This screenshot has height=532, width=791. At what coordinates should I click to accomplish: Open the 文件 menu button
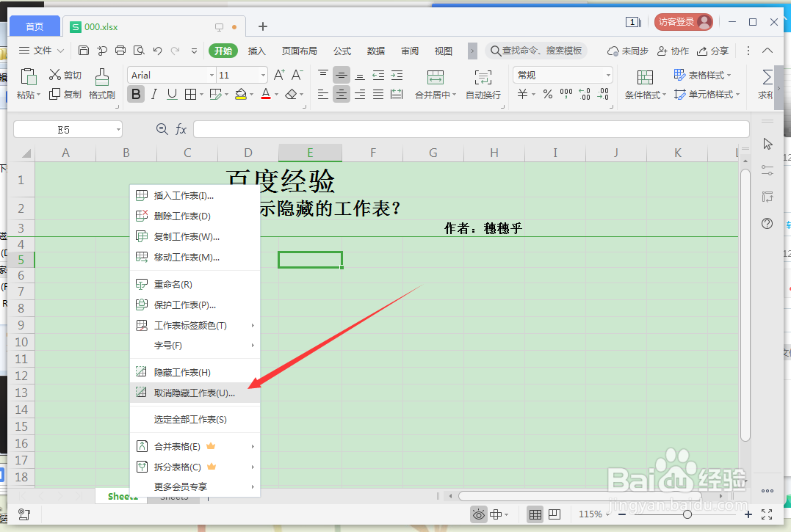pyautogui.click(x=41, y=51)
